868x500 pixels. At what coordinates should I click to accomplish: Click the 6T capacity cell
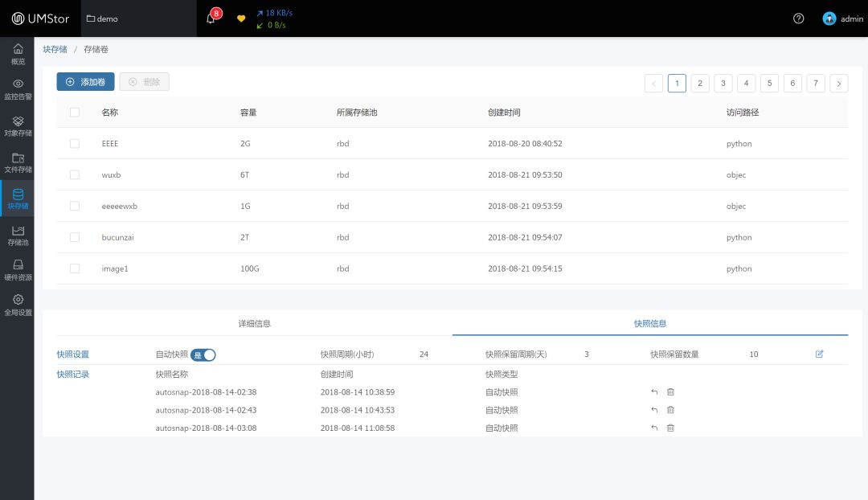(244, 175)
